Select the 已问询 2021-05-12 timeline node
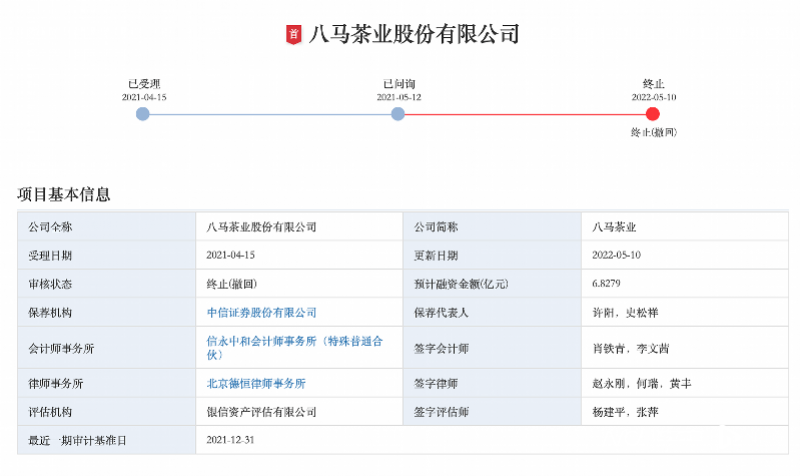 tap(398, 114)
